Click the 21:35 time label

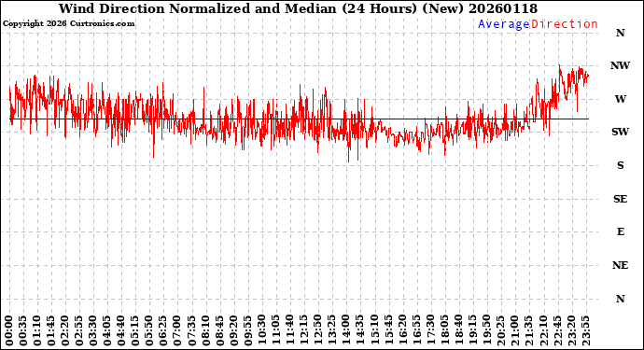pyautogui.click(x=528, y=331)
